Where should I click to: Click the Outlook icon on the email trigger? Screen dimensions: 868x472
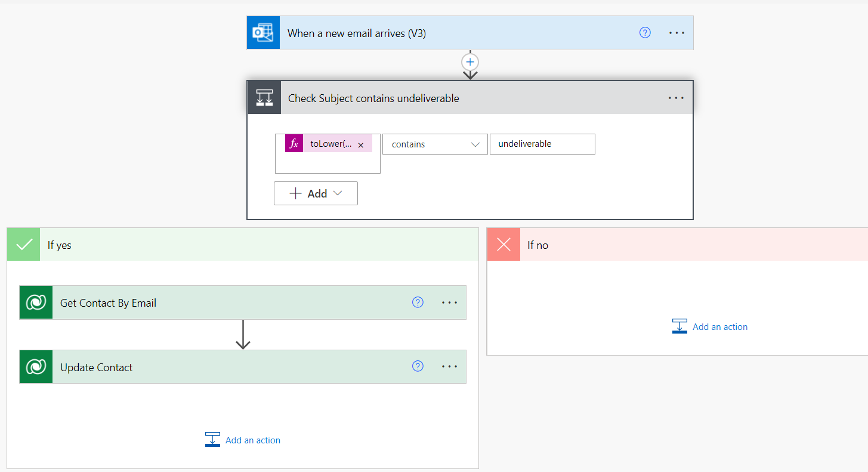(x=263, y=33)
